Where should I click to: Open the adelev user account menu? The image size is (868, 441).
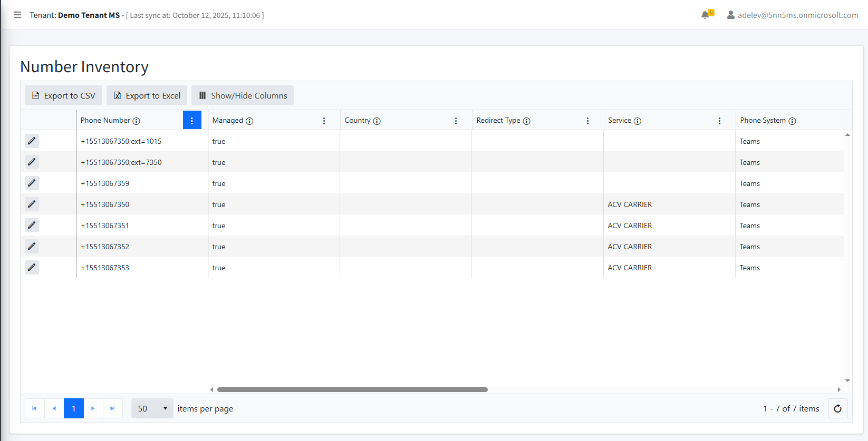click(x=792, y=15)
